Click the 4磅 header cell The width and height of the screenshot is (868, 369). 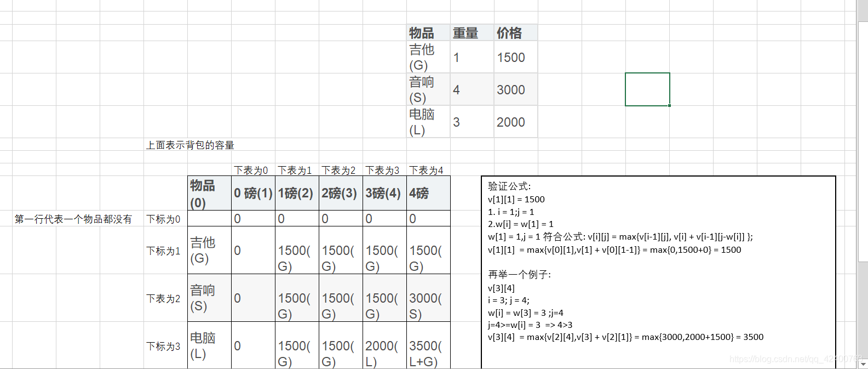(428, 194)
